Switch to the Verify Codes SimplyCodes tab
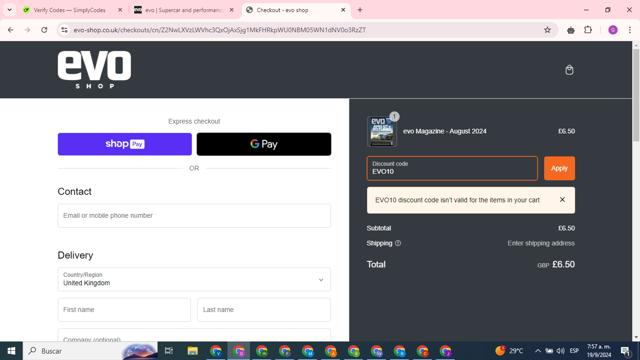Image resolution: width=640 pixels, height=360 pixels. [x=69, y=10]
